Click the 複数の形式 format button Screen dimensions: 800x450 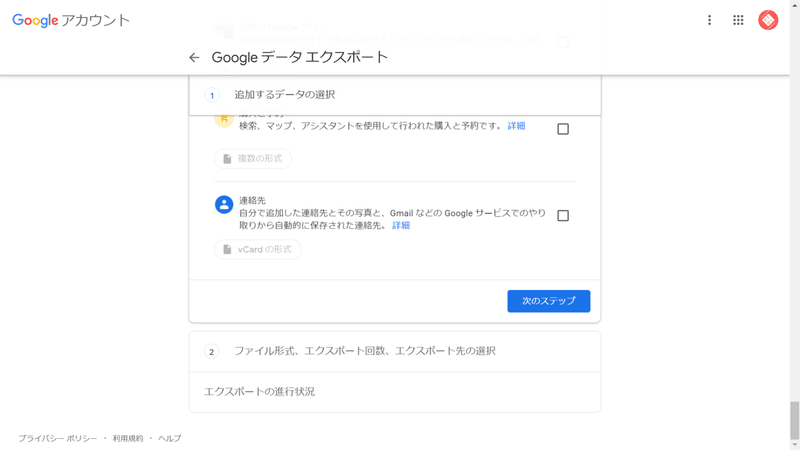tap(253, 159)
